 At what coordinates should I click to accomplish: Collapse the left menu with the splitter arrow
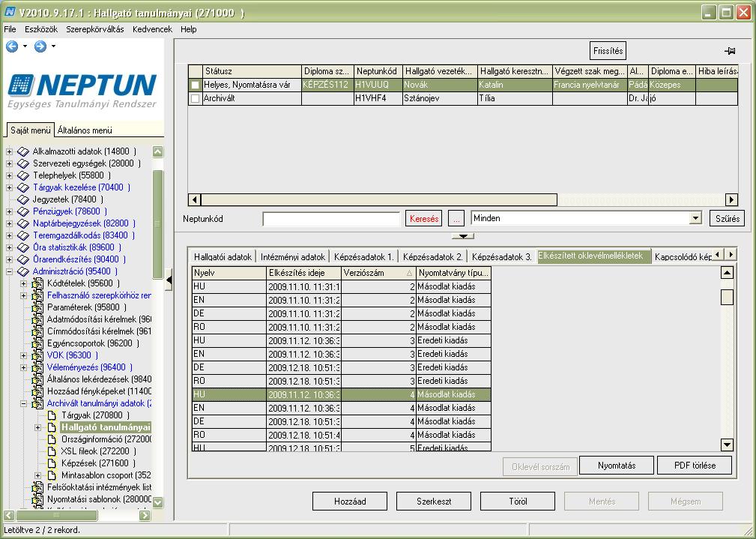(169, 280)
